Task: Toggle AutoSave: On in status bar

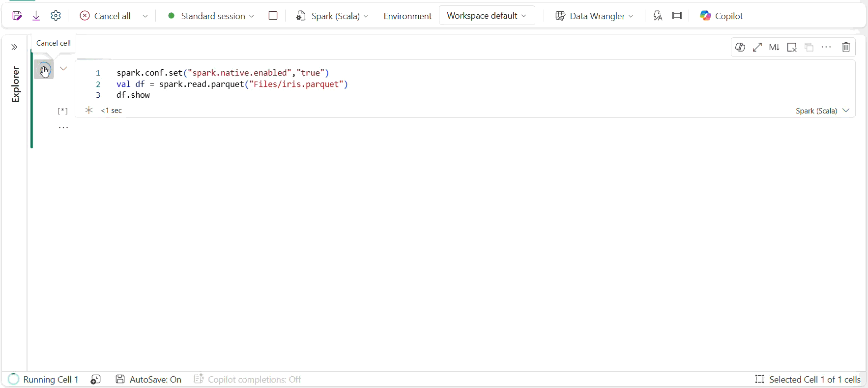Action: point(148,379)
